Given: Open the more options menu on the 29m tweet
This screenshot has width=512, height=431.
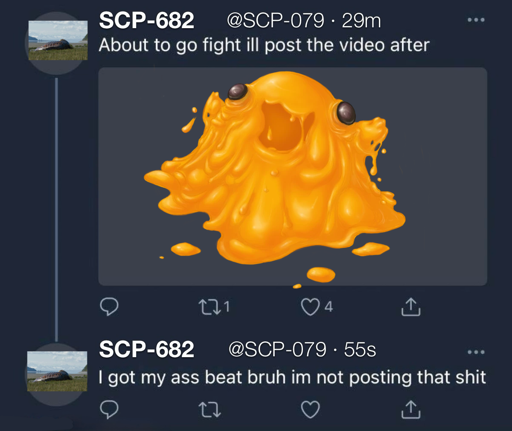Looking at the screenshot, I should tap(476, 20).
